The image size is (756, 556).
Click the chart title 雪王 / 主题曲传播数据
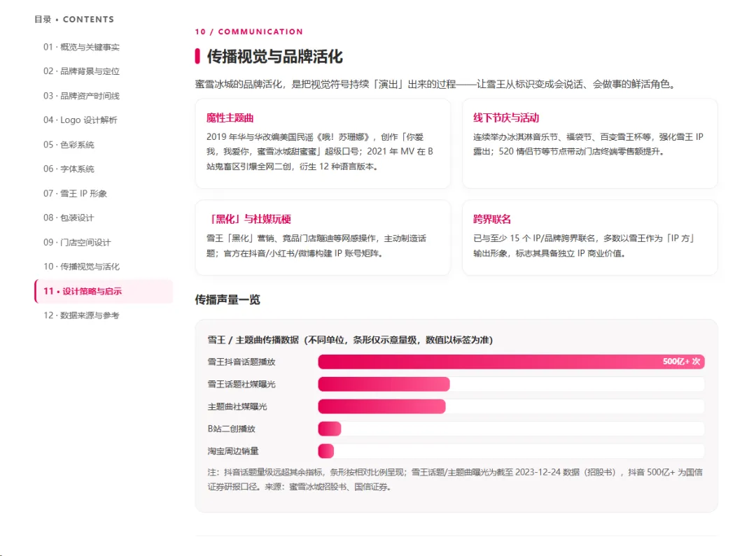[x=350, y=340]
